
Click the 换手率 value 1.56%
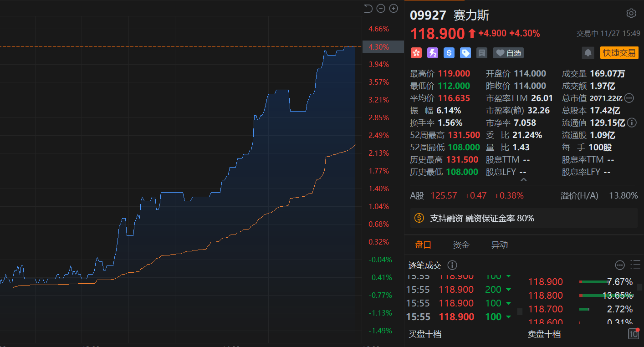tap(450, 122)
